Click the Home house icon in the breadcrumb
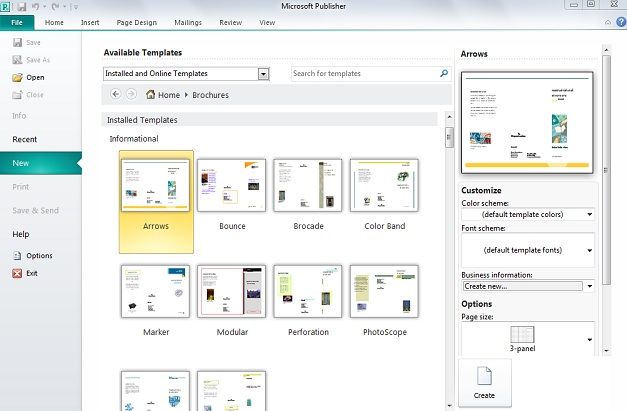The height and width of the screenshot is (411, 627). (x=150, y=94)
